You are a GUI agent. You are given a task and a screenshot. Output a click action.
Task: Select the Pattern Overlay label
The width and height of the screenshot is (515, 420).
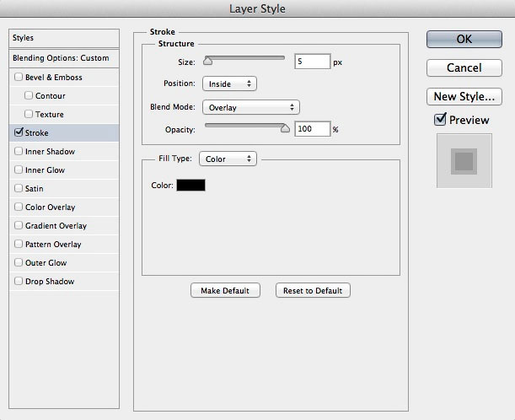53,245
